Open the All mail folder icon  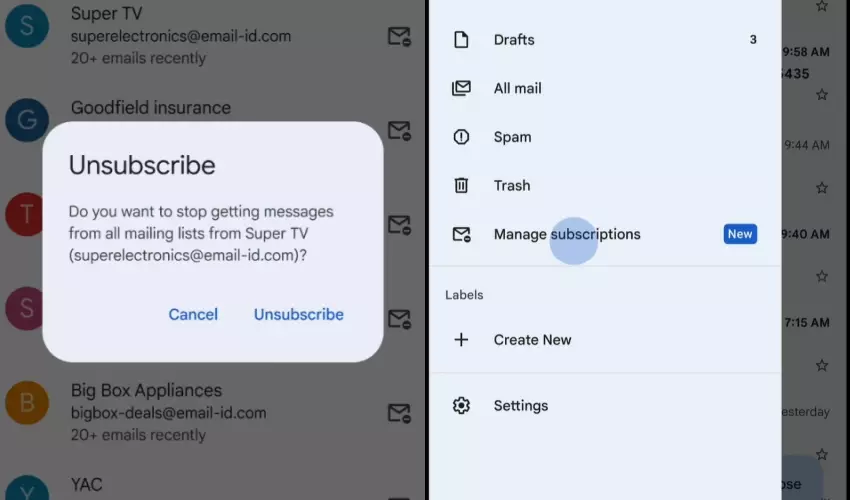point(461,88)
